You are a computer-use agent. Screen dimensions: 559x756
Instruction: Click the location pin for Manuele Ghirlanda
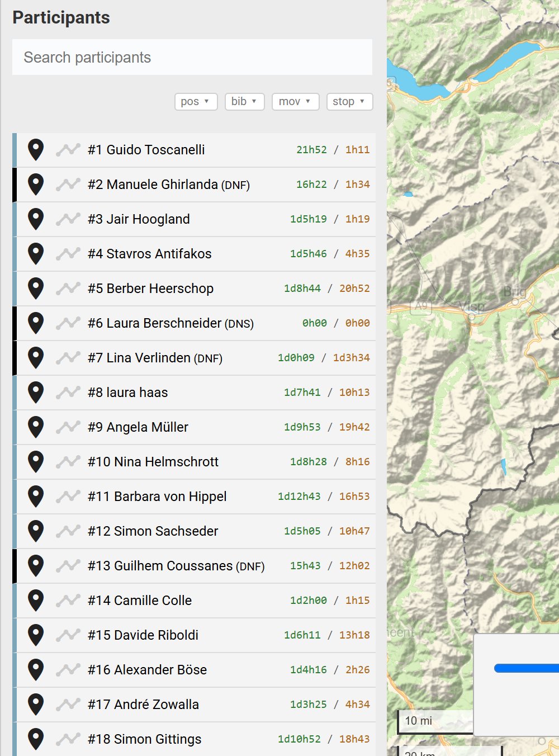click(36, 185)
